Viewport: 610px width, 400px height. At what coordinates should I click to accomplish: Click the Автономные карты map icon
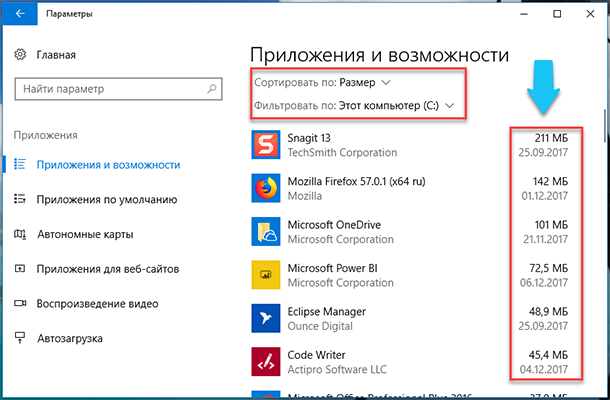click(x=20, y=234)
